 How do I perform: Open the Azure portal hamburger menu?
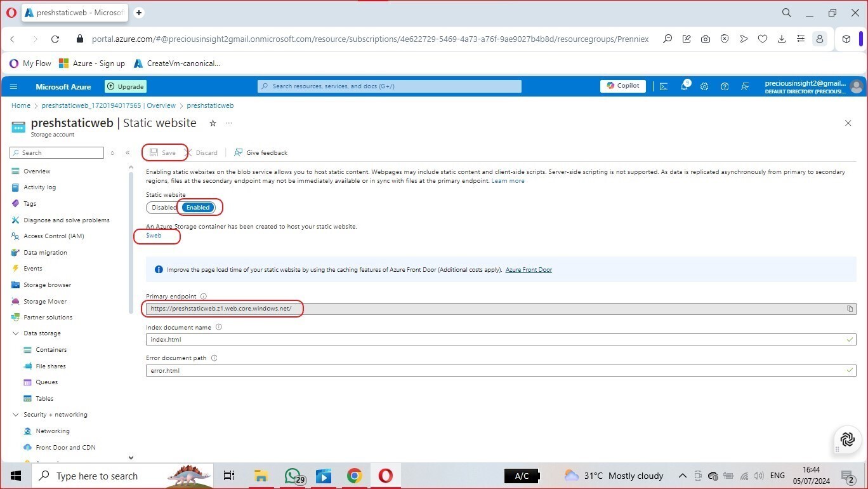point(14,86)
